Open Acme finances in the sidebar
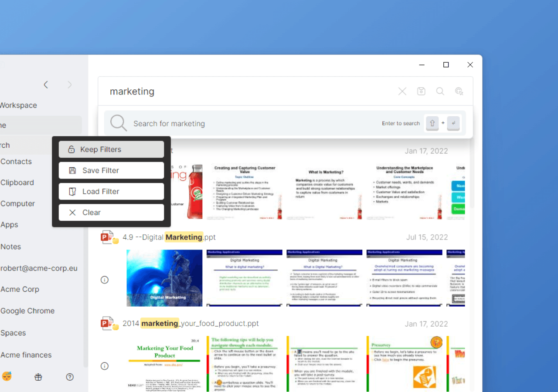Screen dimensions: 558x392 (26, 355)
